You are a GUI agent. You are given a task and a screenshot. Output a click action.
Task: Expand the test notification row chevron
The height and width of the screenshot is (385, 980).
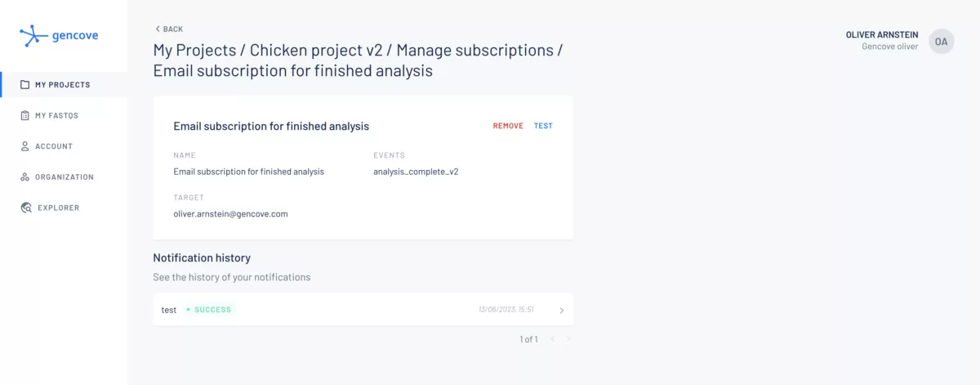coord(561,311)
